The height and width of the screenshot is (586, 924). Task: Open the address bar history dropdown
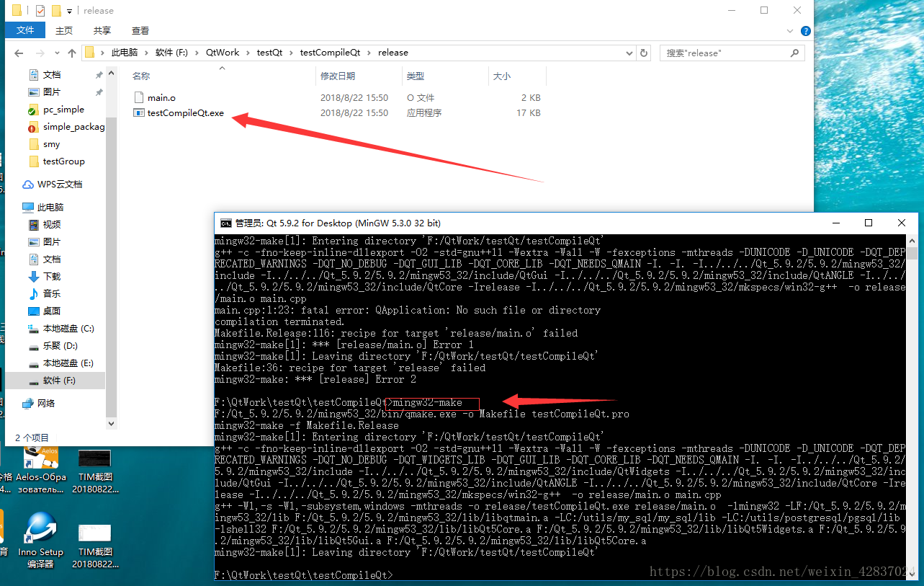point(628,53)
